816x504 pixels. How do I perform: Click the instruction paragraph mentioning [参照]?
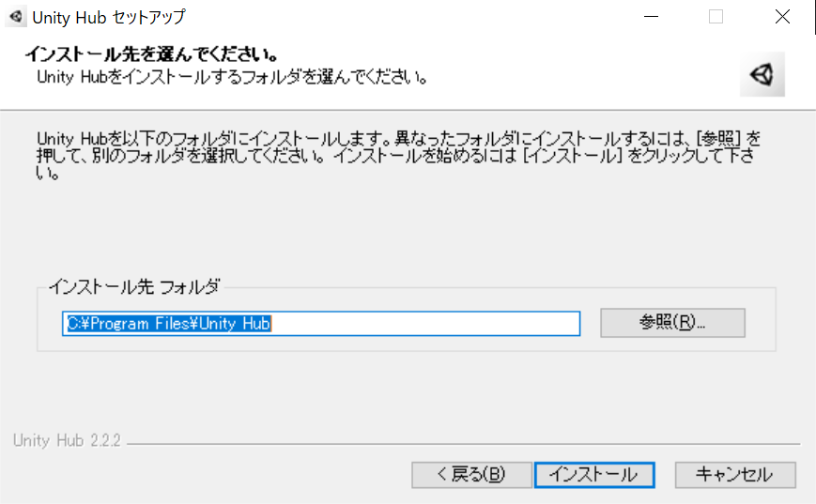click(x=398, y=155)
